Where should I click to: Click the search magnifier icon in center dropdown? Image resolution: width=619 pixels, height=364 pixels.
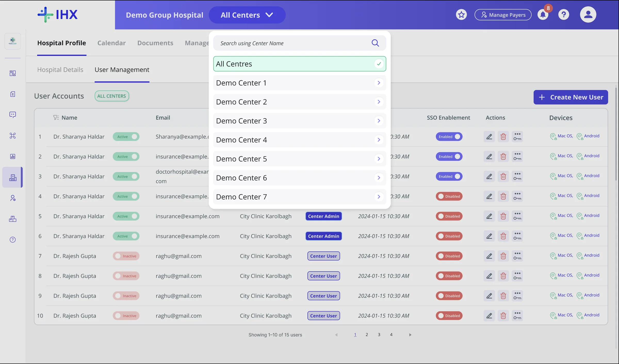pyautogui.click(x=375, y=43)
